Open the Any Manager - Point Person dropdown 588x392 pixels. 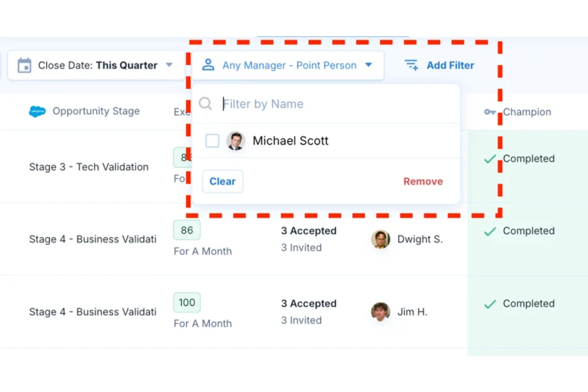coord(290,65)
